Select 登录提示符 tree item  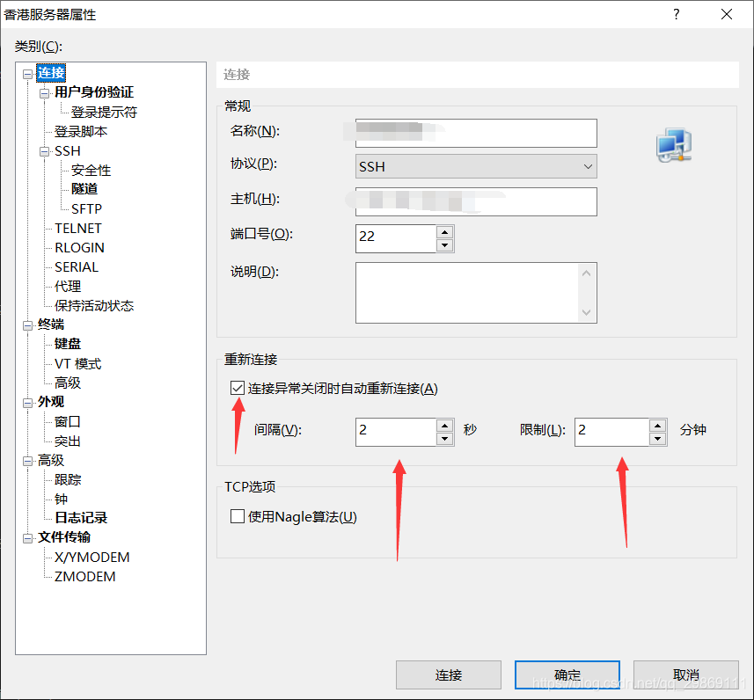point(104,112)
